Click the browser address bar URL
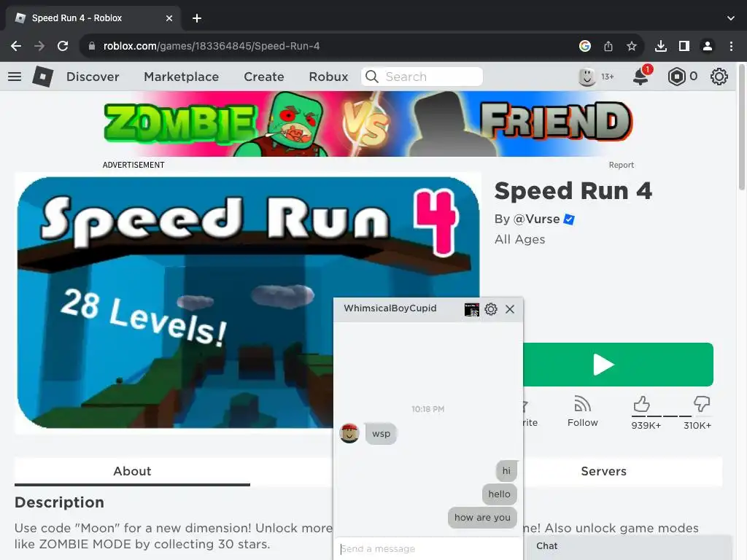 click(211, 46)
